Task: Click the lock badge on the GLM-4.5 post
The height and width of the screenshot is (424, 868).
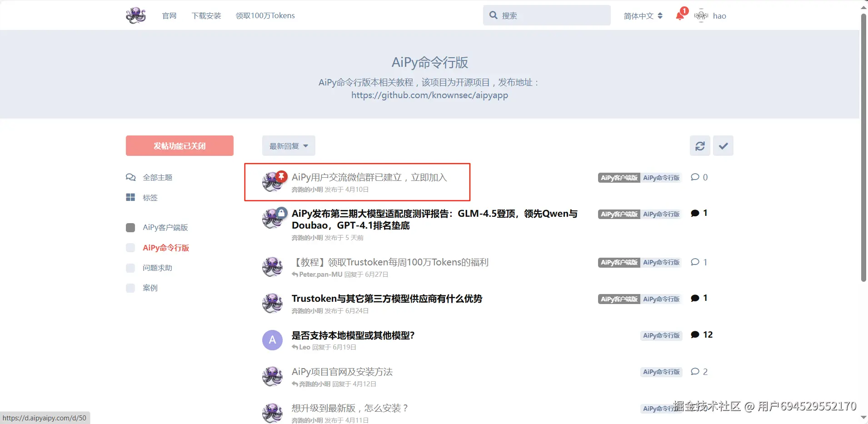Action: 281,213
